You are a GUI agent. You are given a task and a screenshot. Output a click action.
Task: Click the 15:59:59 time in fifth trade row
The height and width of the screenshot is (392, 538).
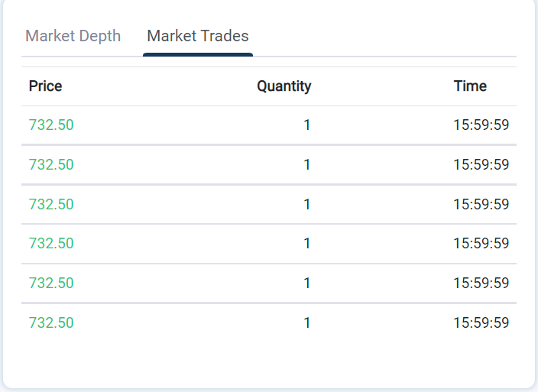tap(481, 283)
